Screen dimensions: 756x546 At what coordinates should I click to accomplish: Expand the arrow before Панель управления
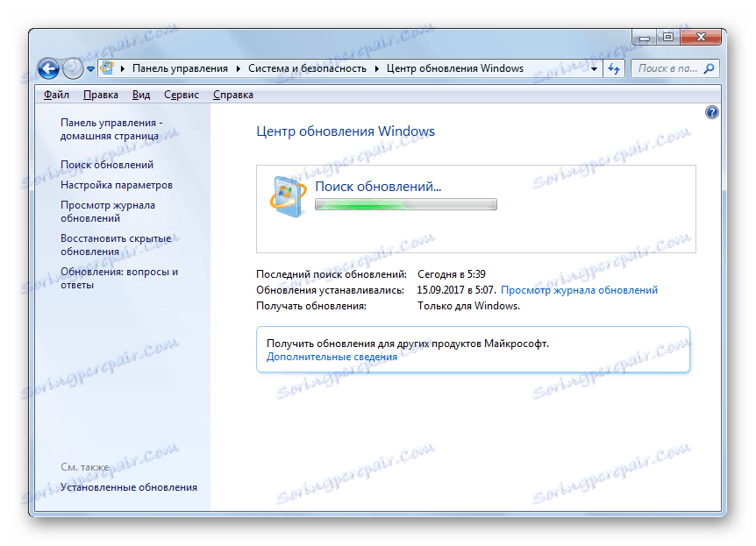pyautogui.click(x=123, y=69)
